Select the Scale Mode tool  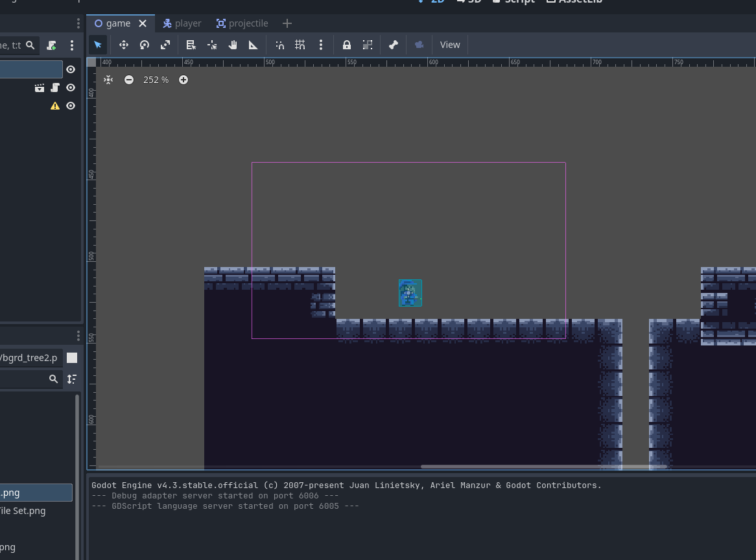165,45
